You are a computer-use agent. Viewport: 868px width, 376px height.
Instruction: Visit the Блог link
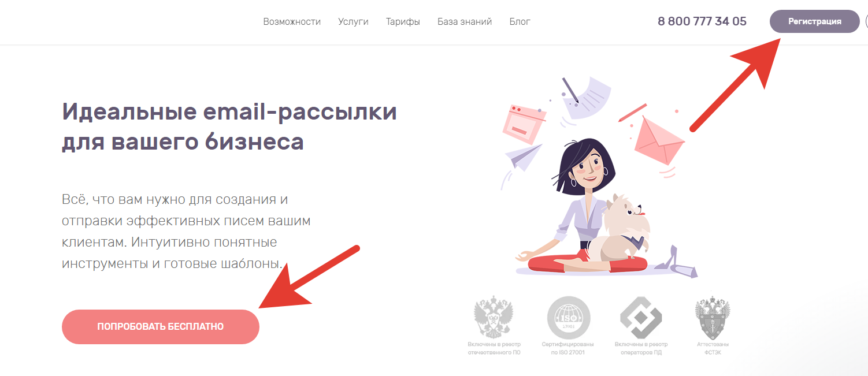pyautogui.click(x=520, y=22)
